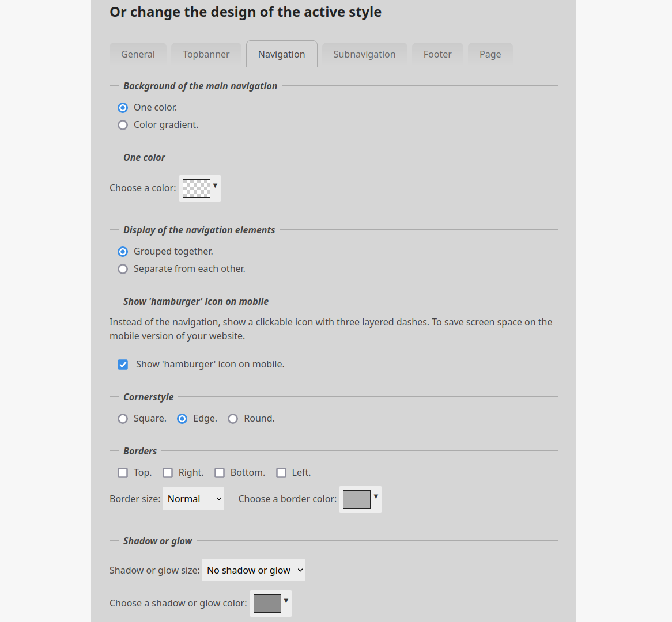The height and width of the screenshot is (622, 672).
Task: Switch to the Topbanner tab
Action: pos(206,54)
